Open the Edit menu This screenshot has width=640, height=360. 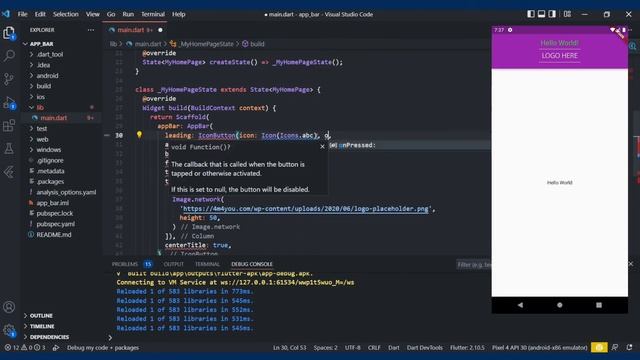click(x=40, y=14)
